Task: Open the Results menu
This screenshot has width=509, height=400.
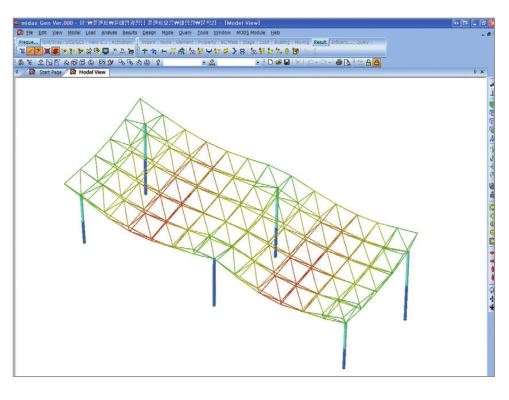Action: coord(130,33)
